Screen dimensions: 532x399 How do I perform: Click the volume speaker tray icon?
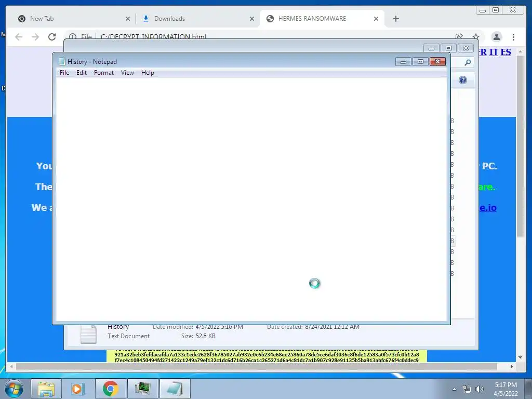[479, 389]
